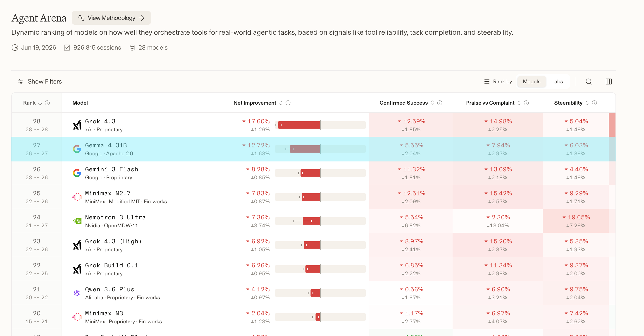This screenshot has height=336, width=644.
Task: Open Net Improvement info icon
Action: tap(288, 103)
